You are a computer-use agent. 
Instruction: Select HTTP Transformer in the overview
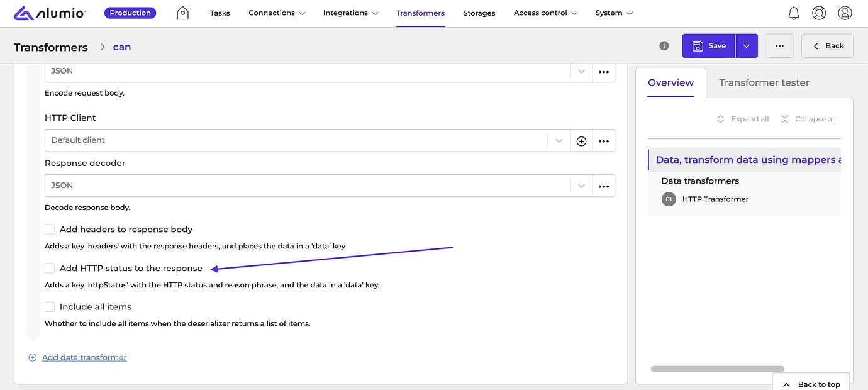tap(715, 199)
